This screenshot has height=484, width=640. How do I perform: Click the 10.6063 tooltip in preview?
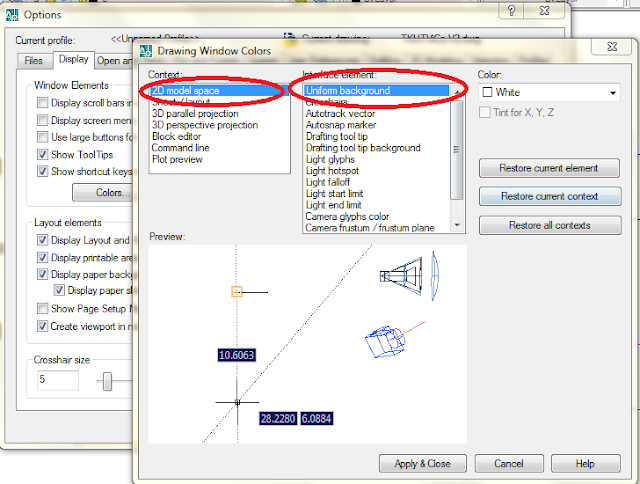pos(237,355)
